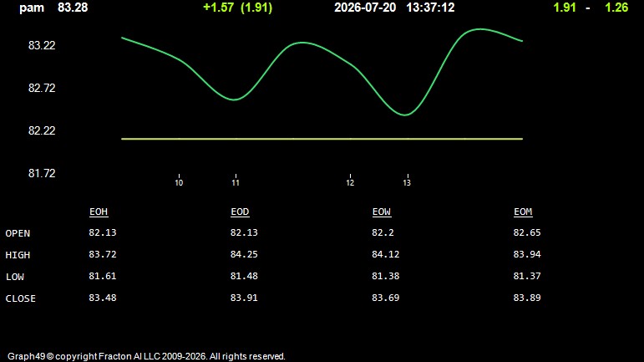Image resolution: width=644 pixels, height=362 pixels.
Task: Click the yellow horizontal baseline line
Action: (322, 139)
